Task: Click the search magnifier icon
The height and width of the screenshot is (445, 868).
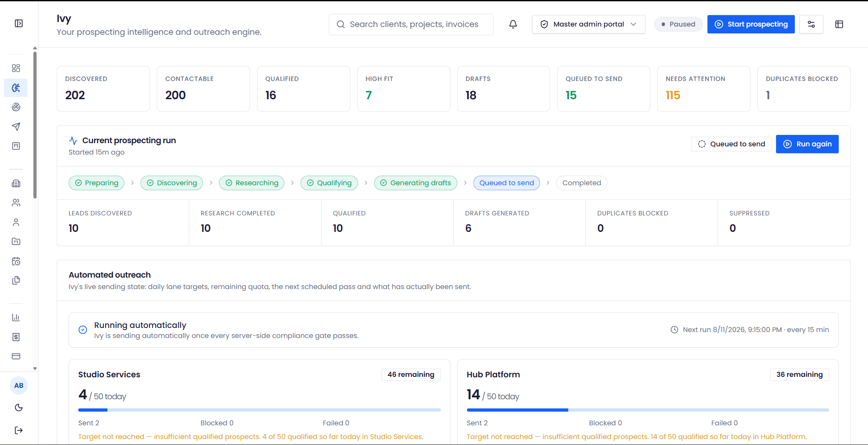Action: 341,24
